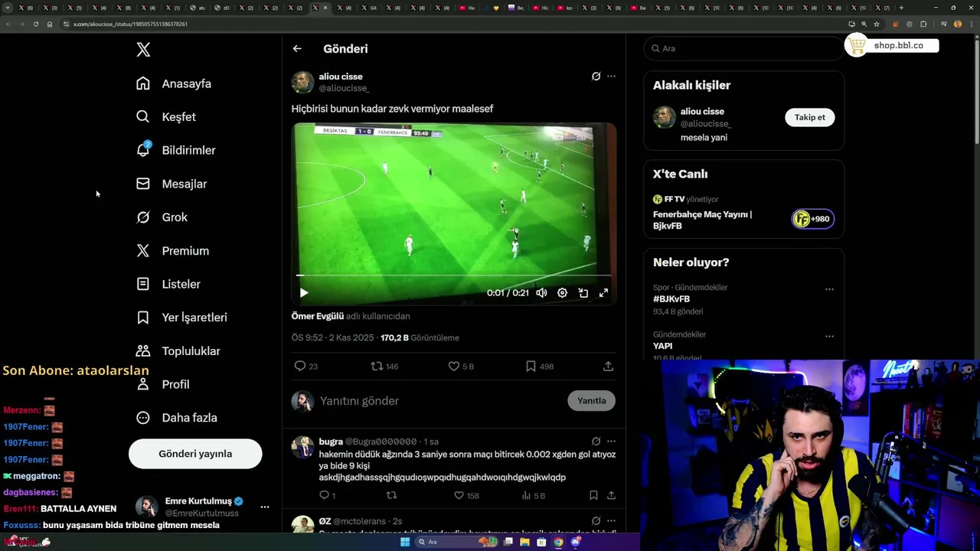The image size is (980, 551).
Task: Click Yanıtla reply button
Action: (591, 401)
